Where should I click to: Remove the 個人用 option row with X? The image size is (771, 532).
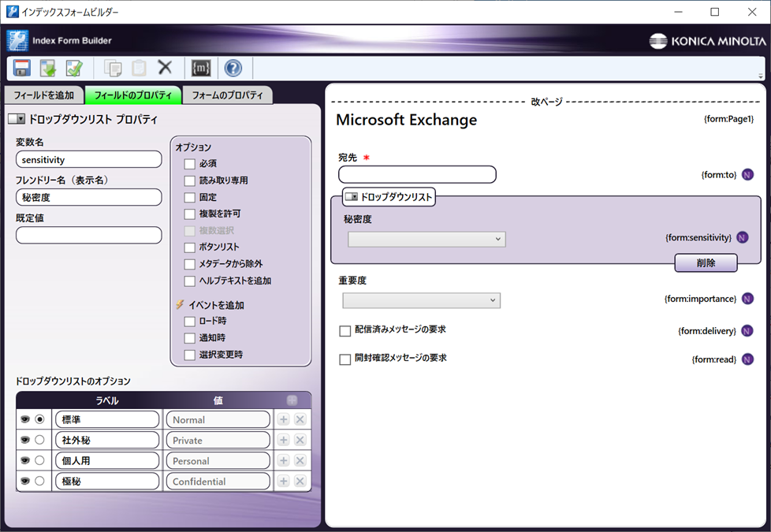click(x=300, y=461)
